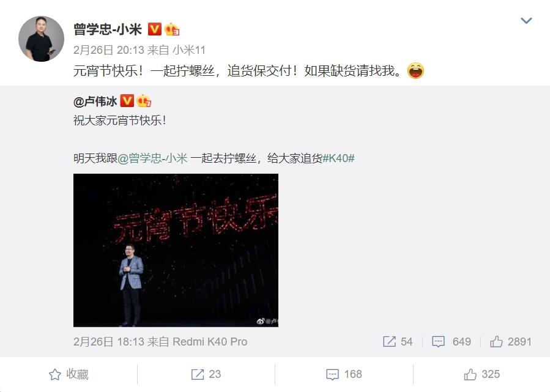Toggle 收藏 favorite star
Image resolution: width=550 pixels, height=392 pixels.
click(69, 374)
